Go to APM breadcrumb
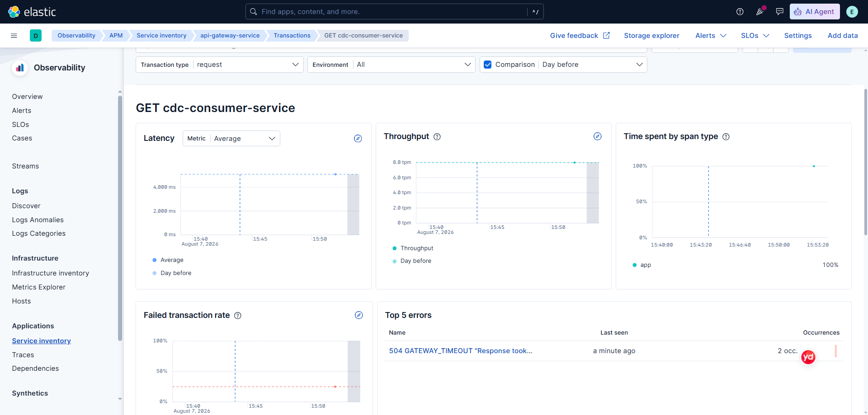Image resolution: width=868 pixels, height=415 pixels. tap(116, 36)
